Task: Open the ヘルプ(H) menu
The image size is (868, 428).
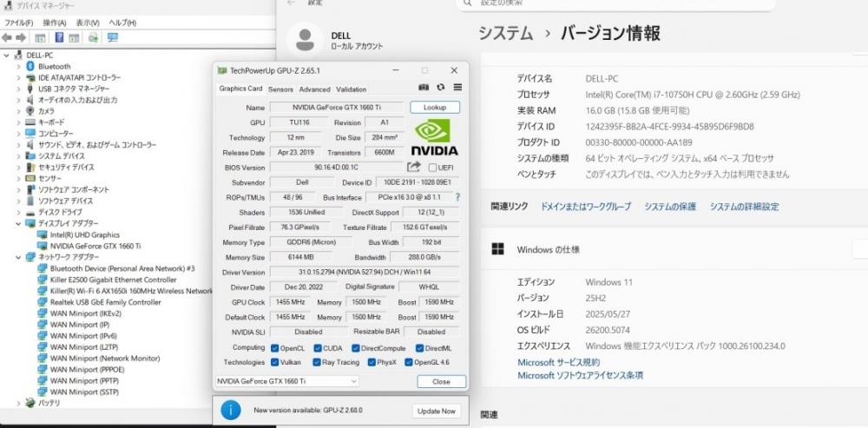Action: tap(122, 23)
